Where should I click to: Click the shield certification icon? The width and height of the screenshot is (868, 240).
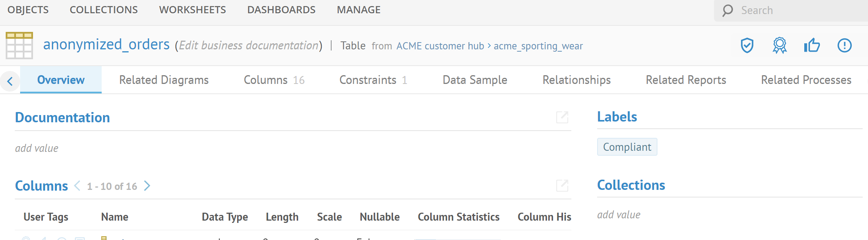click(747, 46)
